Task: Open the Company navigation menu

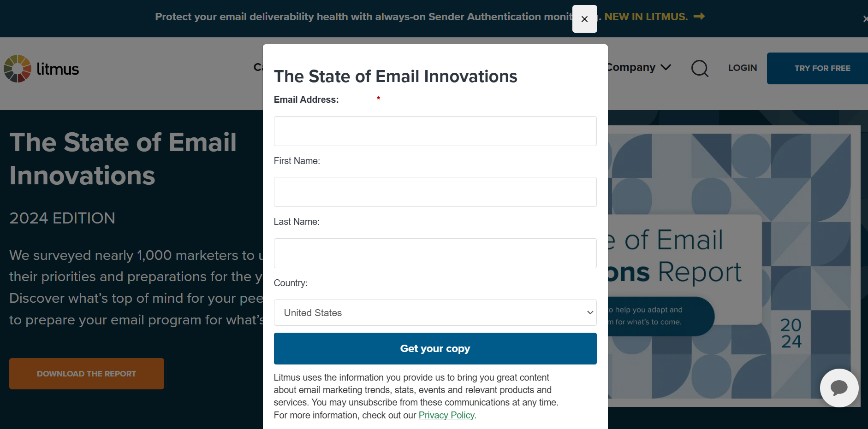Action: pos(631,68)
